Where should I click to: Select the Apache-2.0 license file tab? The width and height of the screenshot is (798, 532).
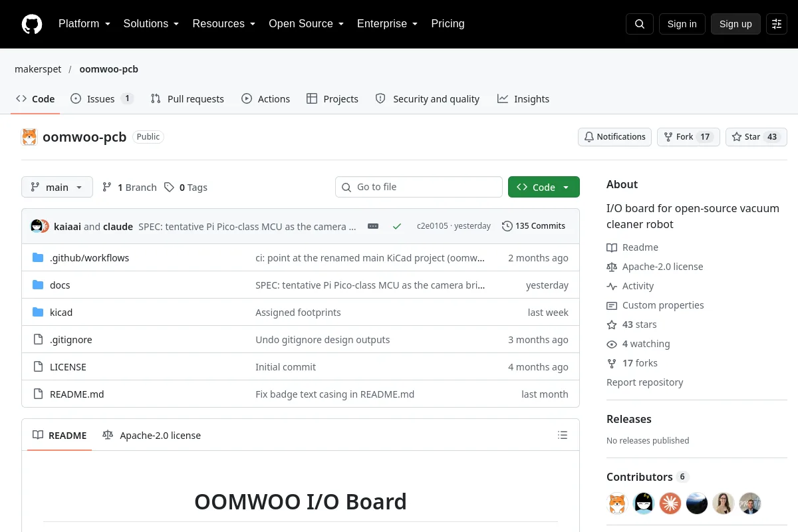pos(152,436)
